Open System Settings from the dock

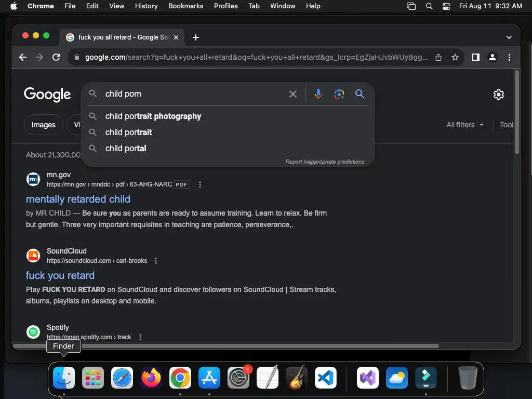(238, 378)
